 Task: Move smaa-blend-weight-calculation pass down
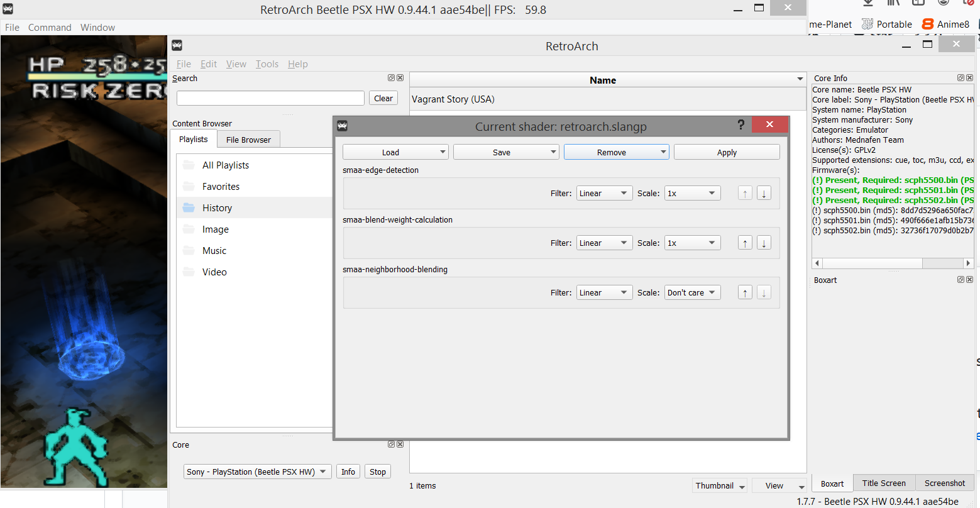point(764,243)
